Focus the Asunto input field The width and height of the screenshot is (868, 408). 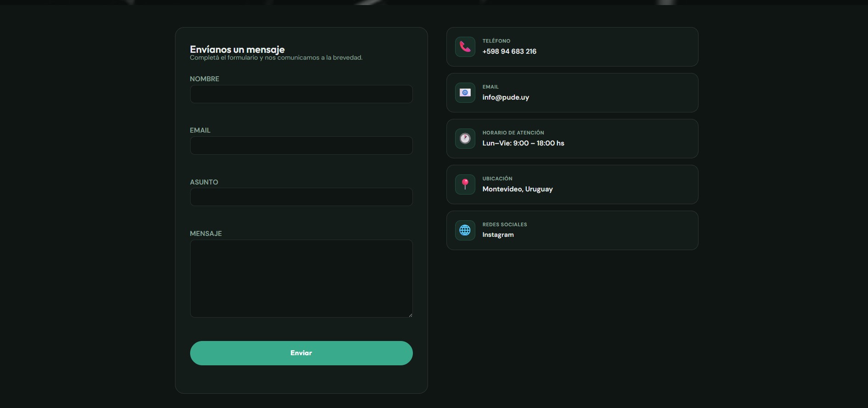[301, 197]
